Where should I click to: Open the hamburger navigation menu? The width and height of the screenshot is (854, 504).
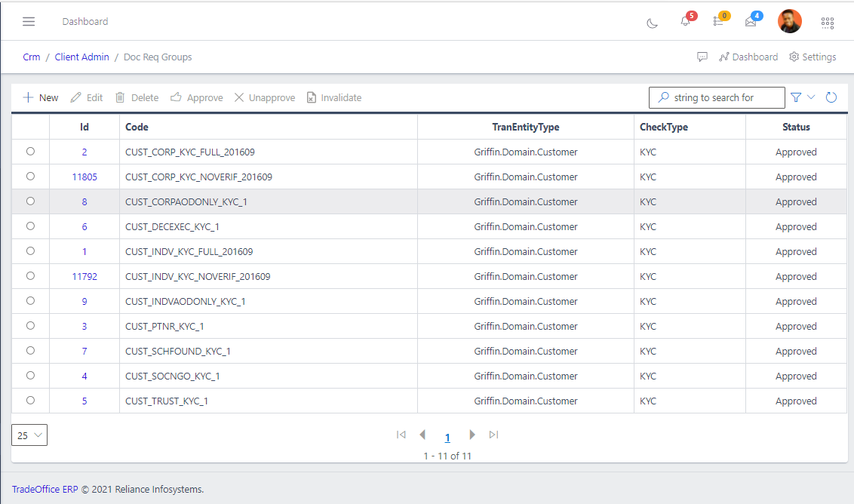[29, 21]
